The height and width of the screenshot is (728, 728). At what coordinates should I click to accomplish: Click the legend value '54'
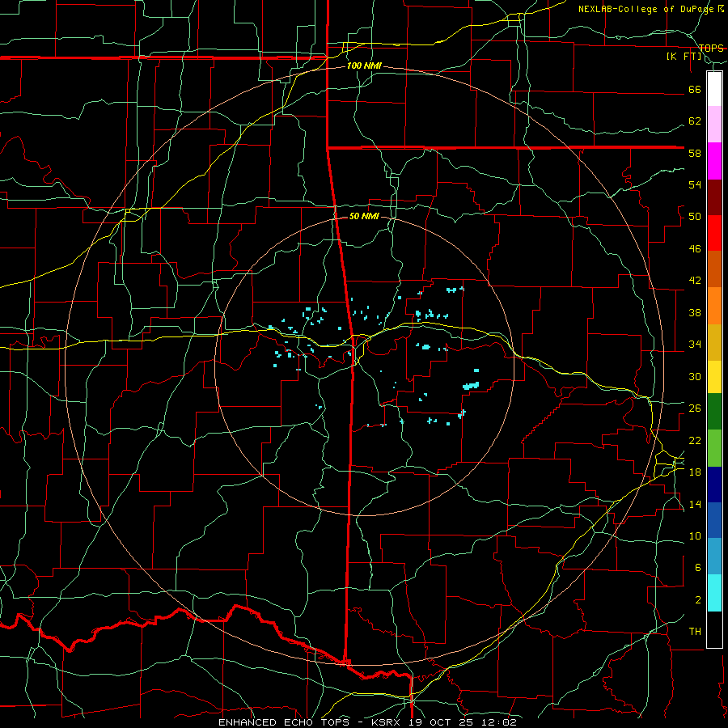pos(695,184)
